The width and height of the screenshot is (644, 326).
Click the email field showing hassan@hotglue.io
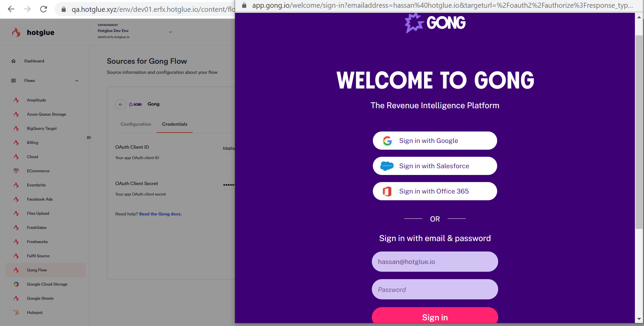coord(435,262)
